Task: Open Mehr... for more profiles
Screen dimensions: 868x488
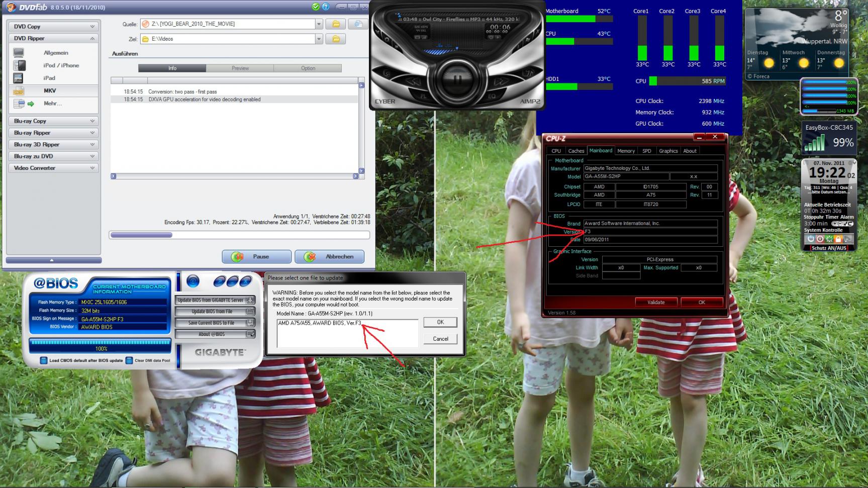Action: 53,104
